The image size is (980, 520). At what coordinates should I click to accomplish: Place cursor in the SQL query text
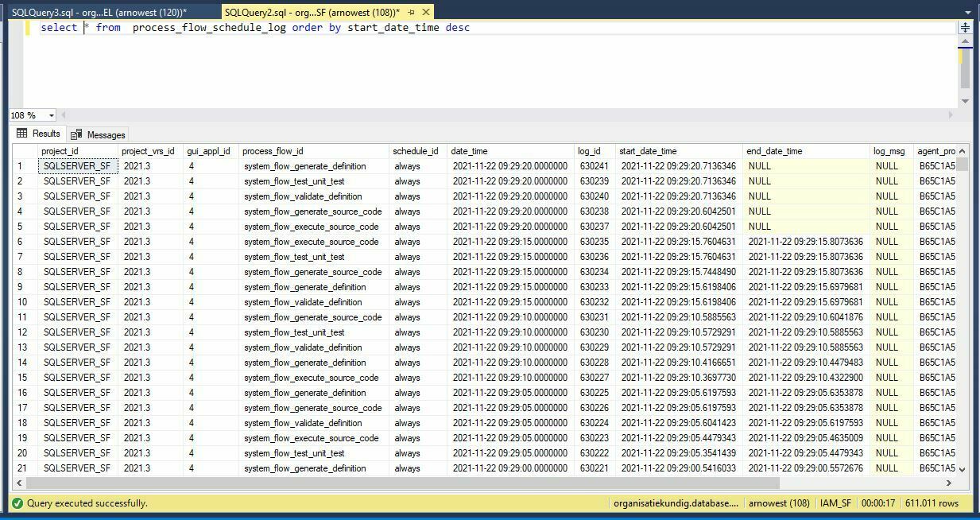click(255, 27)
